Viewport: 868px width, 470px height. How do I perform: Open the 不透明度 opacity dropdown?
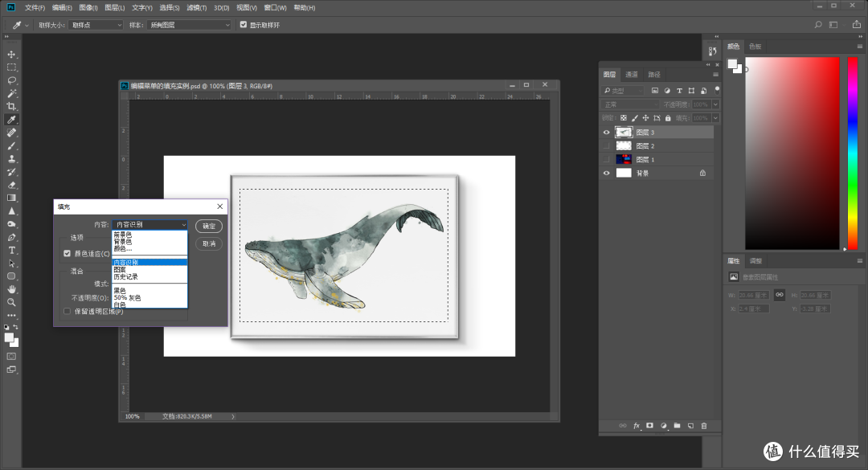click(715, 104)
